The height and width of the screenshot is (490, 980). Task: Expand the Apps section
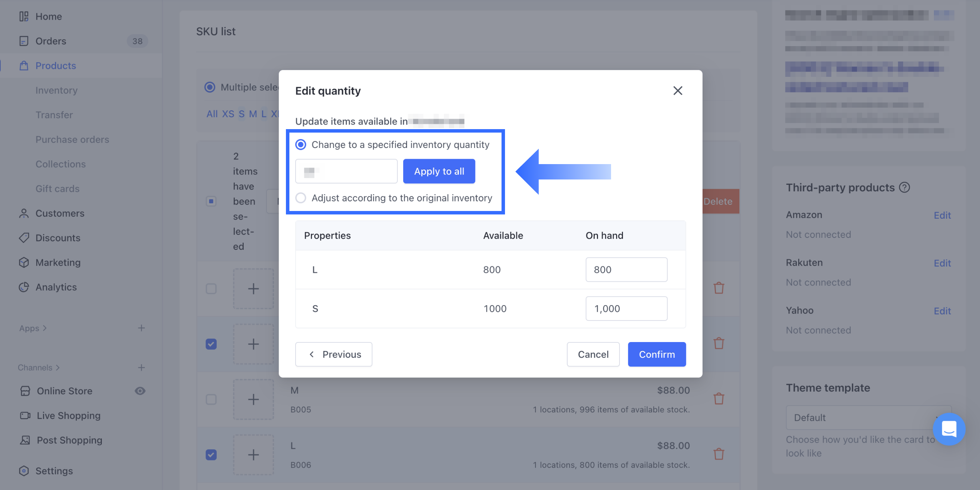tap(33, 328)
